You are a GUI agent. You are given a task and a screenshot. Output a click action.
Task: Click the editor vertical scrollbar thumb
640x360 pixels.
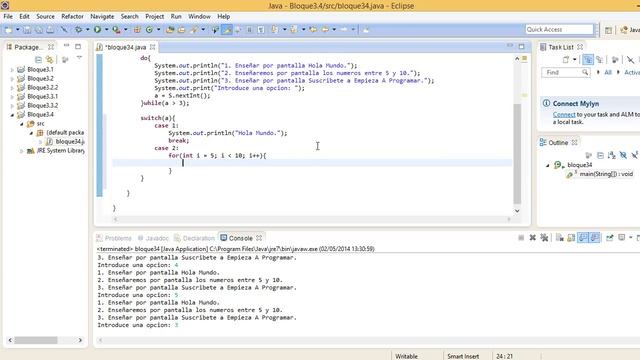pyautogui.click(x=517, y=153)
